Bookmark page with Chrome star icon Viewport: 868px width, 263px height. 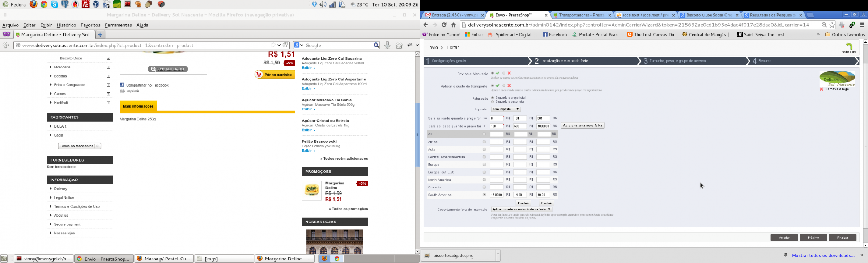[832, 25]
